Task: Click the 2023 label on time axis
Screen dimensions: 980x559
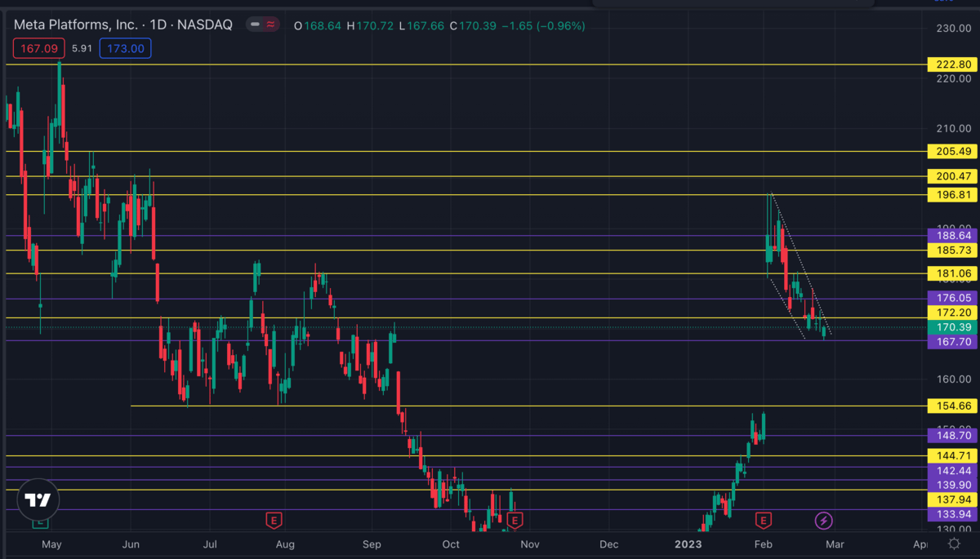Action: tap(688, 543)
